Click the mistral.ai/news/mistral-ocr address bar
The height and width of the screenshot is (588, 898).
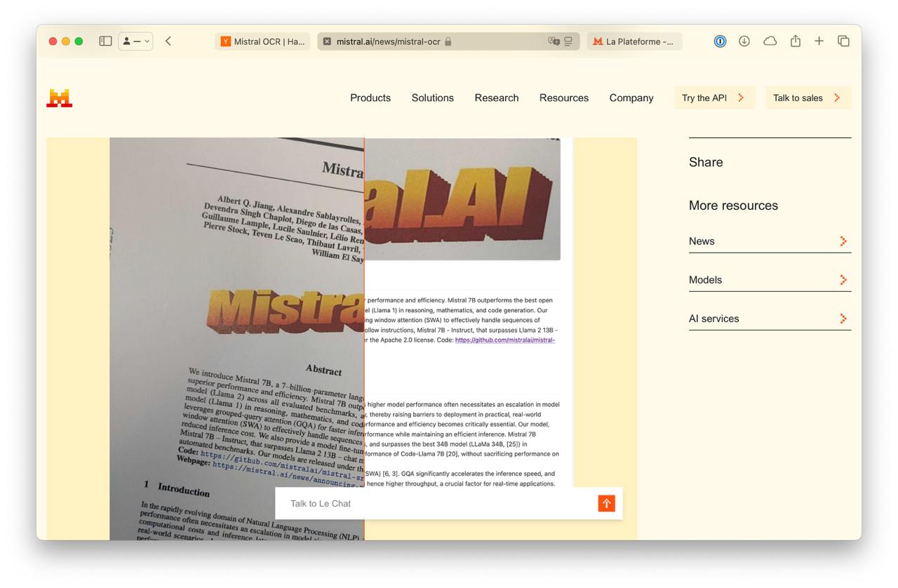click(448, 41)
